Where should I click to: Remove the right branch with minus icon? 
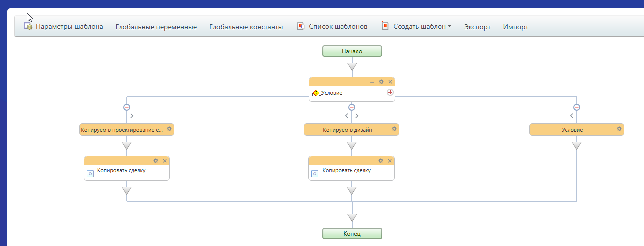577,107
